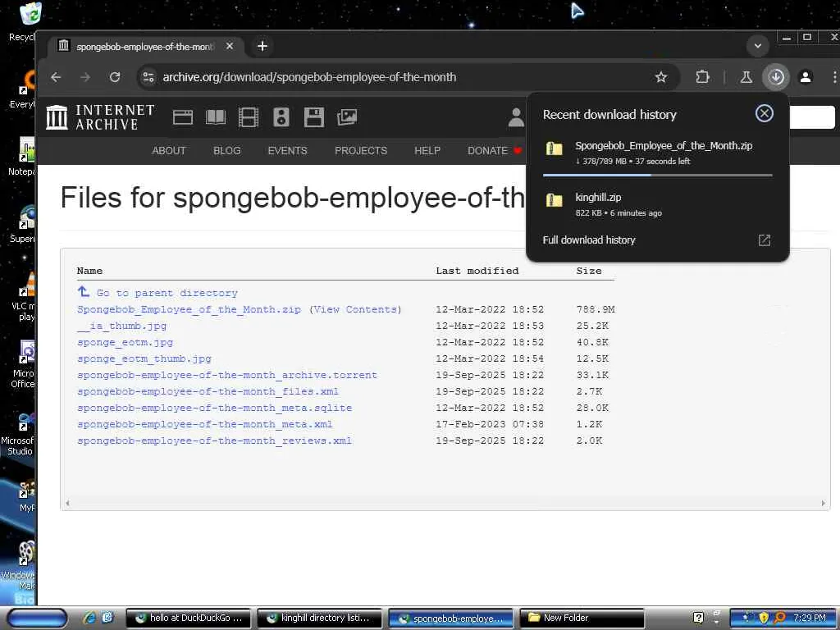Image resolution: width=840 pixels, height=630 pixels.
Task: Open the browser extensions puzzle icon
Action: click(x=702, y=77)
